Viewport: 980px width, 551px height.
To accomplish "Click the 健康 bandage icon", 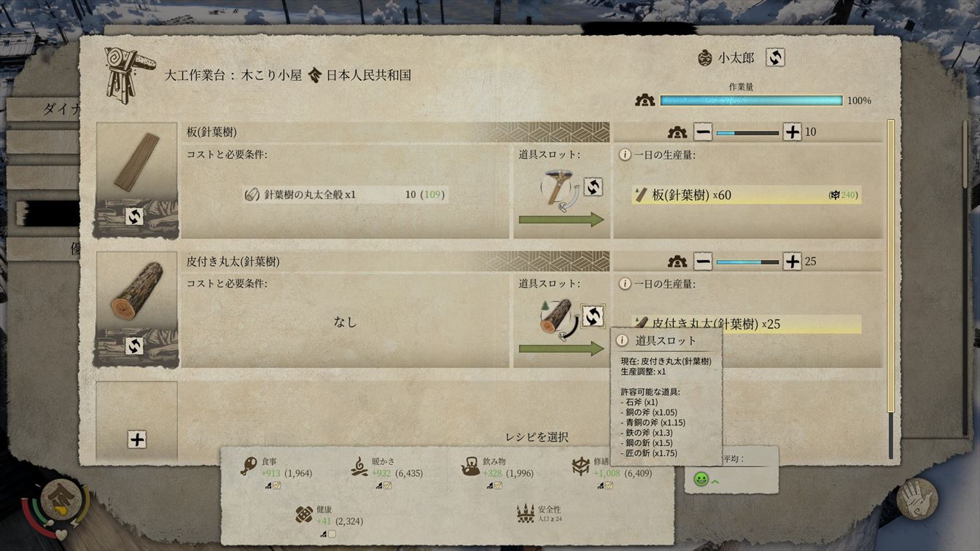I will point(305,515).
